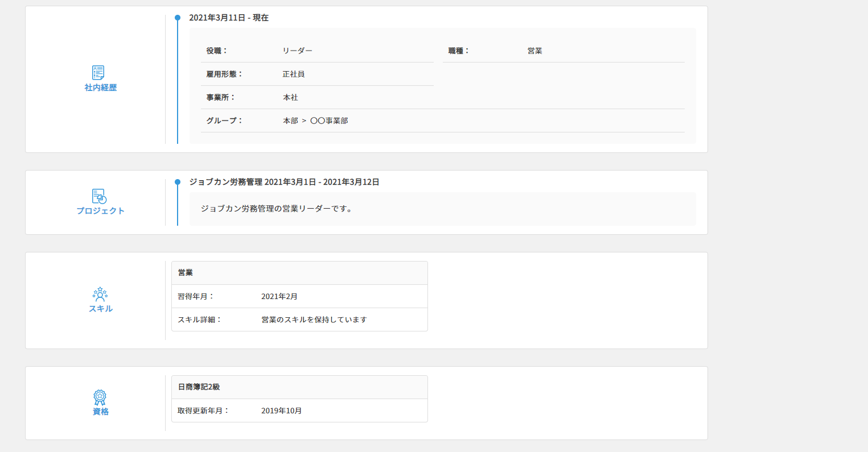The height and width of the screenshot is (452, 868).
Task: Select the 社内経歴 section label
Action: pyautogui.click(x=101, y=88)
